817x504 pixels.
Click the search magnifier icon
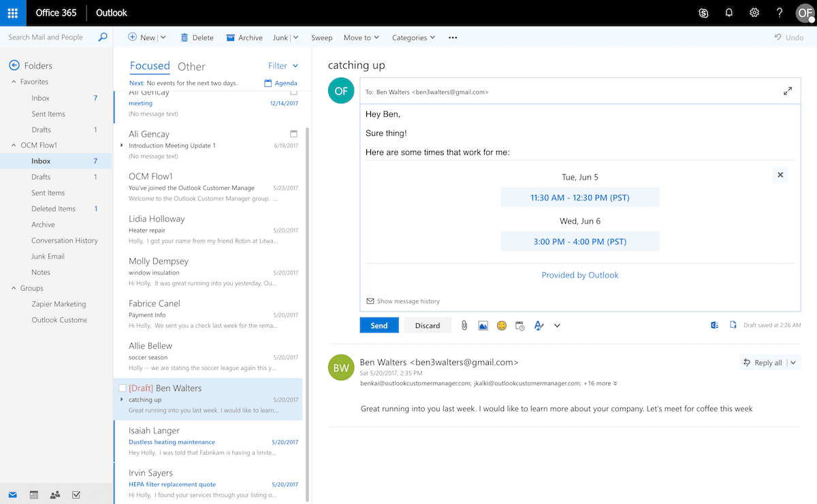click(103, 37)
